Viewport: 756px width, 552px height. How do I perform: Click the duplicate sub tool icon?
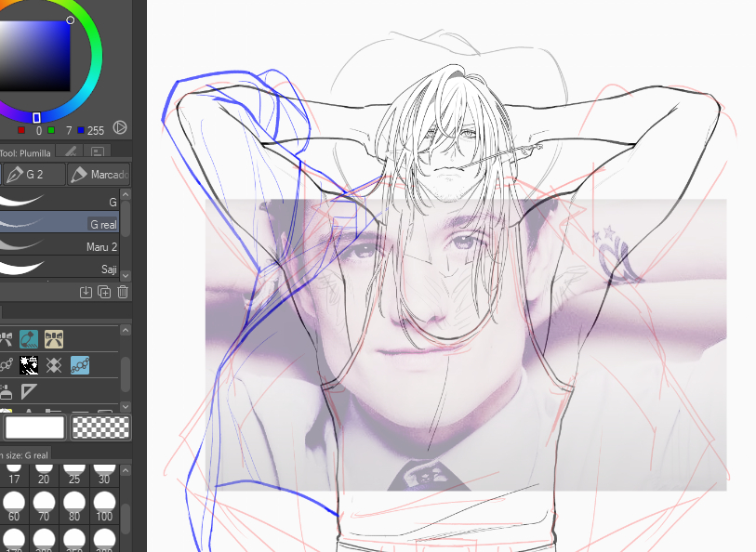pos(104,292)
